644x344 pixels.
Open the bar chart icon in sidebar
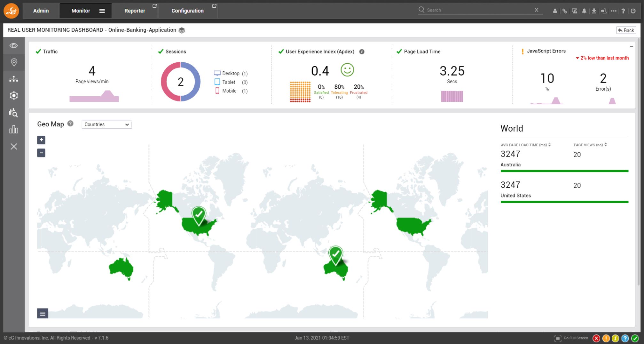(13, 129)
